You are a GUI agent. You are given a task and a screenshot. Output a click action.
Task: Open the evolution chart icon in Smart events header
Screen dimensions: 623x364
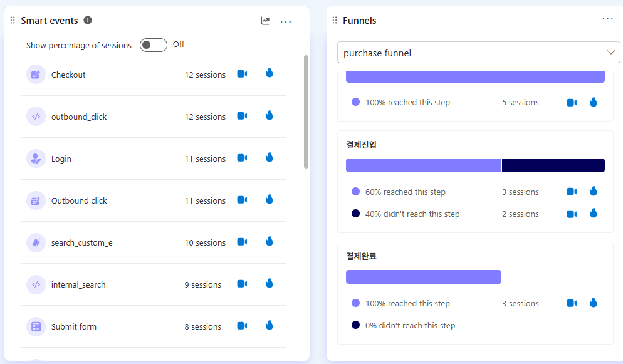pos(264,21)
